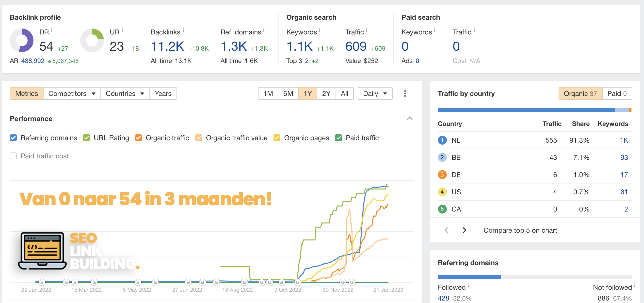Click the 9 Oct 2022 Google update marker
Viewport: 644px width, 303px height.
[x=297, y=282]
